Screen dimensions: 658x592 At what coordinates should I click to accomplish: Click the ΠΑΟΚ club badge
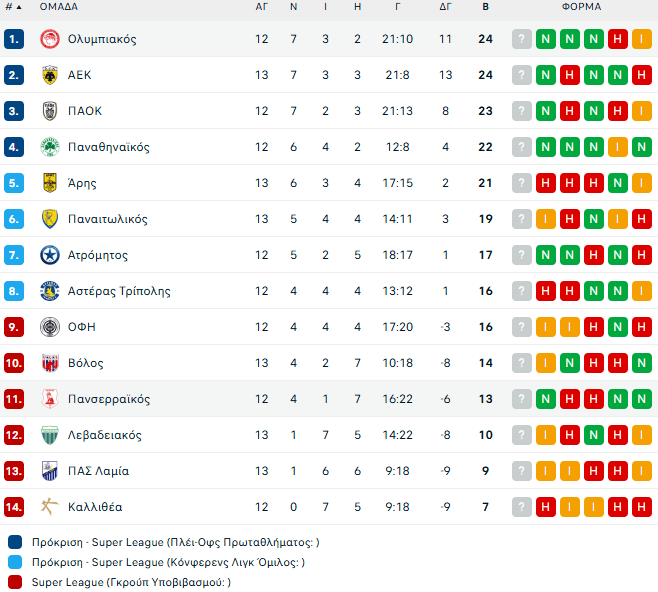click(x=49, y=111)
